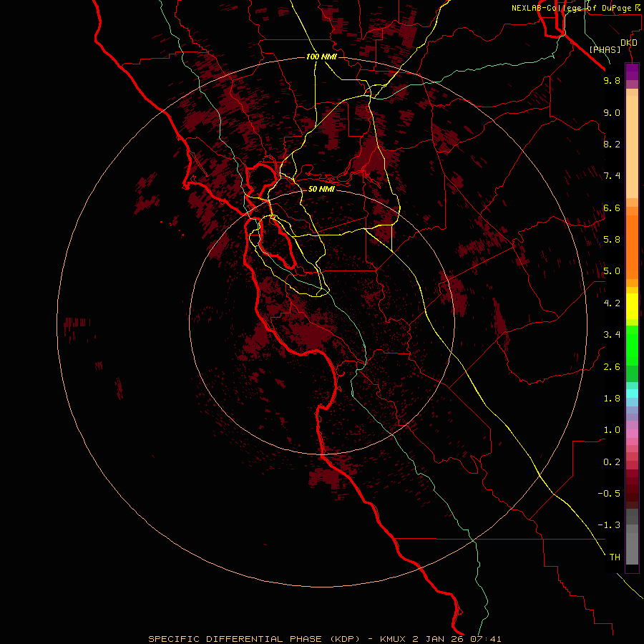Select the 3.4 scale value
Screen dimensions: 644x644
coord(612,335)
